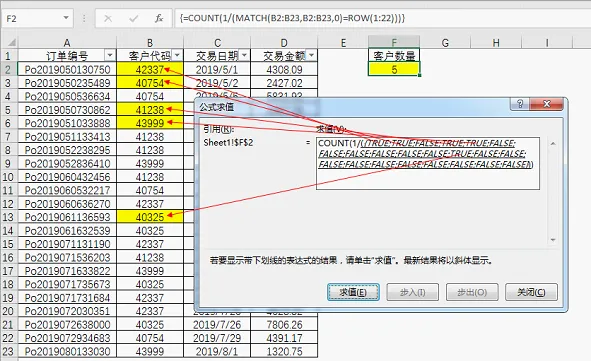The width and height of the screenshot is (591, 361).
Task: Select yellow cell 41238 in row 5
Action: click(x=150, y=110)
